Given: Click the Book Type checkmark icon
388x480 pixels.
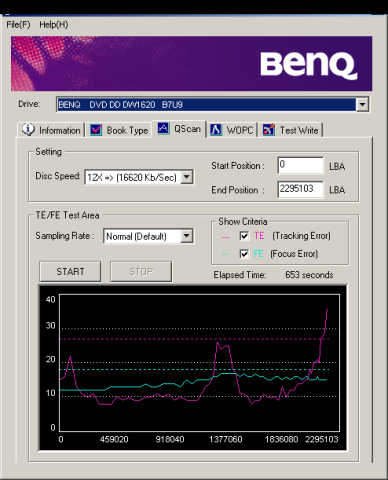Looking at the screenshot, I should tap(96, 130).
